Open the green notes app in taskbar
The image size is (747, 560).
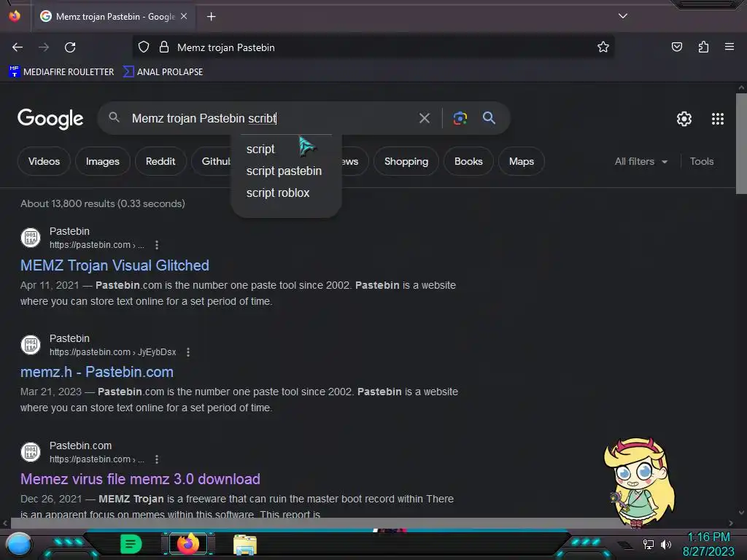click(x=131, y=544)
